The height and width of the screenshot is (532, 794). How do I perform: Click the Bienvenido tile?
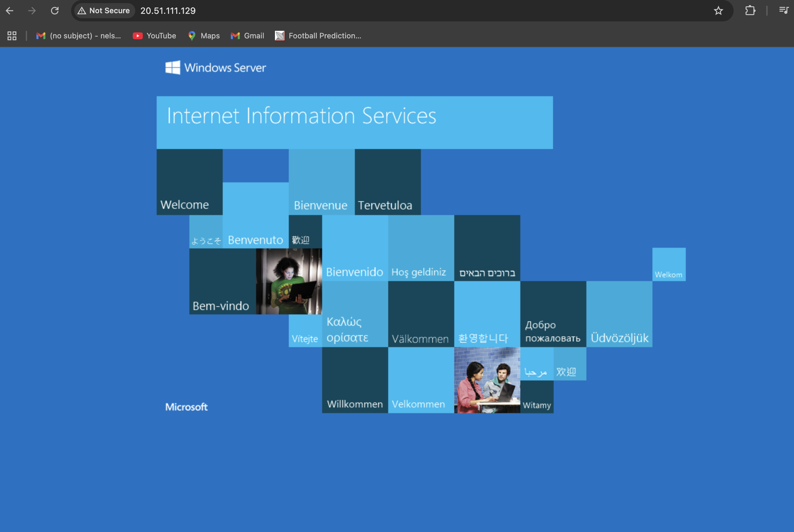click(x=355, y=248)
